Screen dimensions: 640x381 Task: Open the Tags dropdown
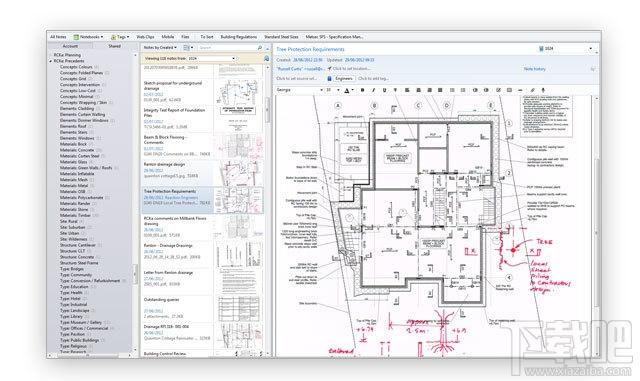pyautogui.click(x=128, y=37)
